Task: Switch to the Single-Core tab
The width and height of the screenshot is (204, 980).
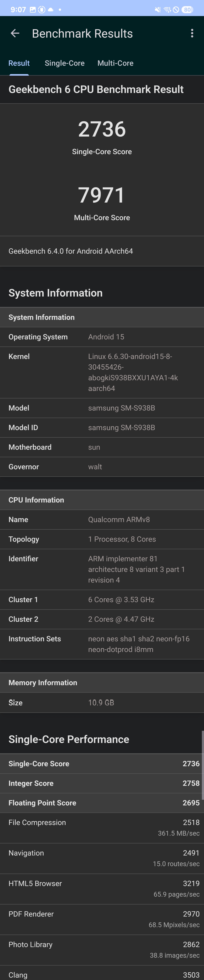Action: click(x=65, y=63)
